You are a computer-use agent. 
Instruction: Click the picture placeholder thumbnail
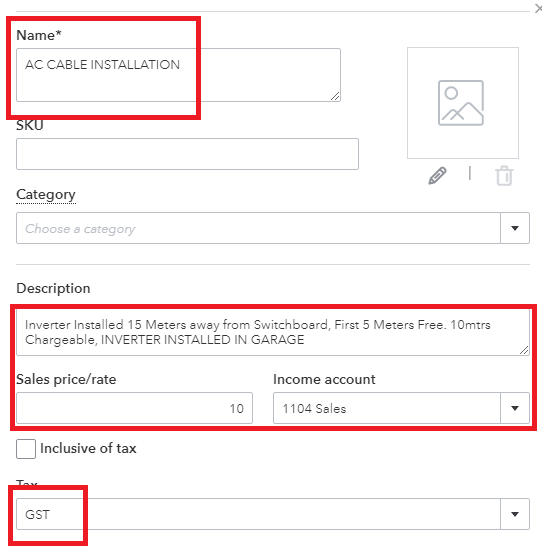click(462, 103)
